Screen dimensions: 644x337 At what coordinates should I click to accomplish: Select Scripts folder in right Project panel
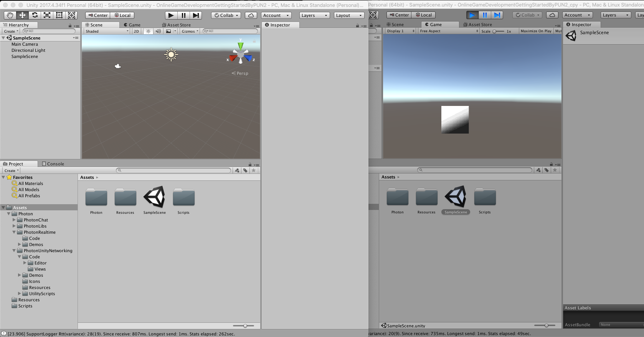(x=485, y=201)
